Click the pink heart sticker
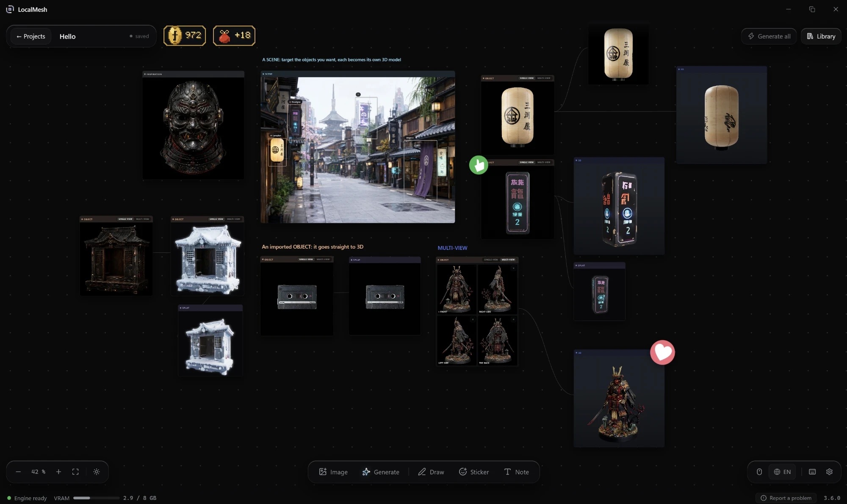The image size is (847, 504). tap(662, 352)
